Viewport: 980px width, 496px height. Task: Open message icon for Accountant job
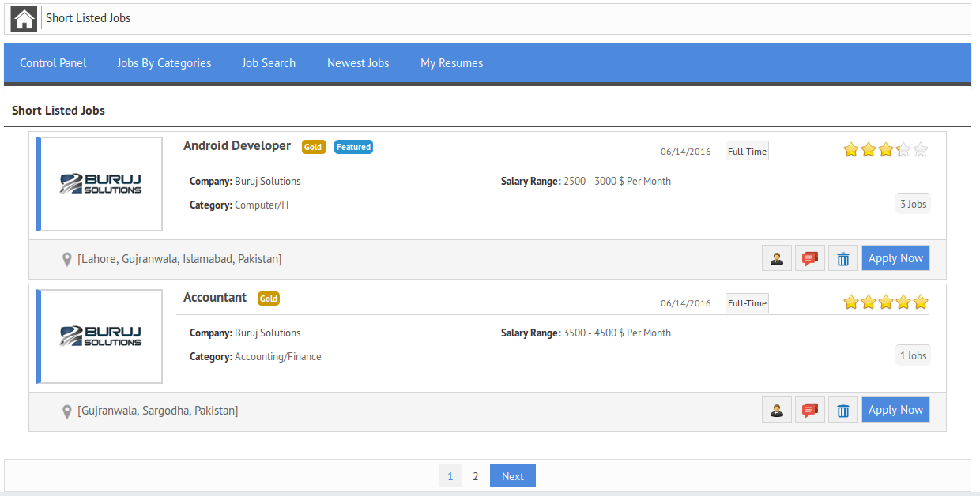click(810, 410)
